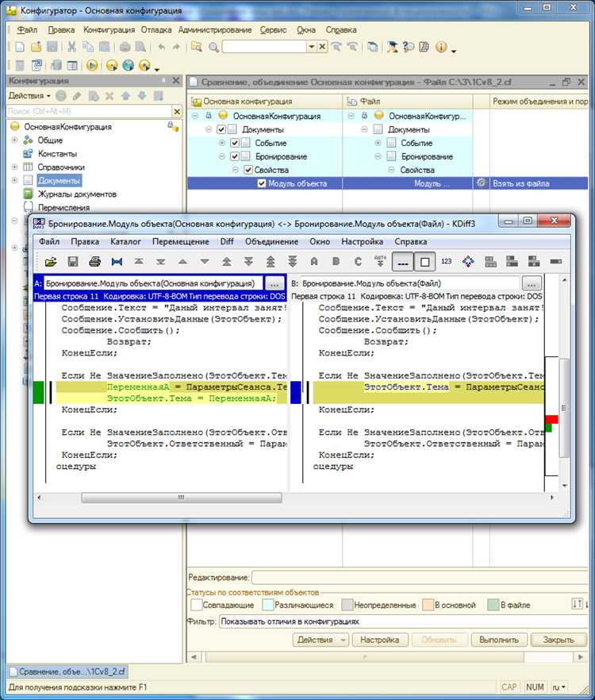Click the red marker in KDiff3 overview strip
This screenshot has width=595, height=700.
[551, 419]
